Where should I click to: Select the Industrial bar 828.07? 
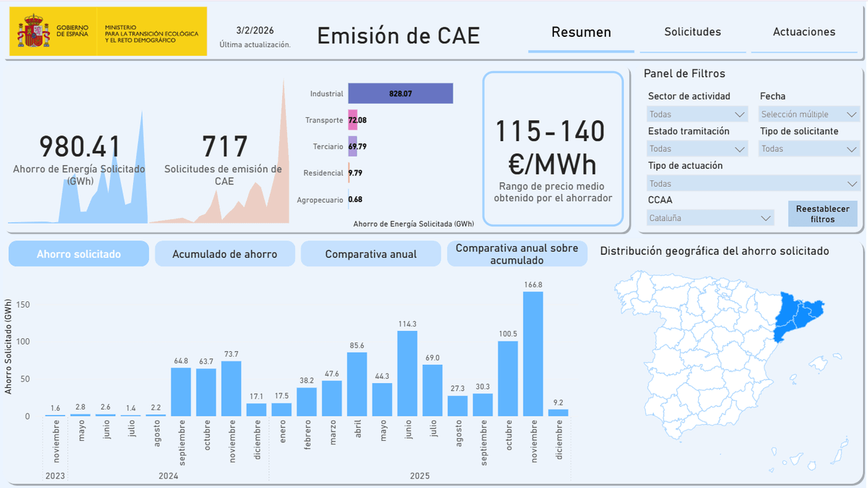click(401, 93)
